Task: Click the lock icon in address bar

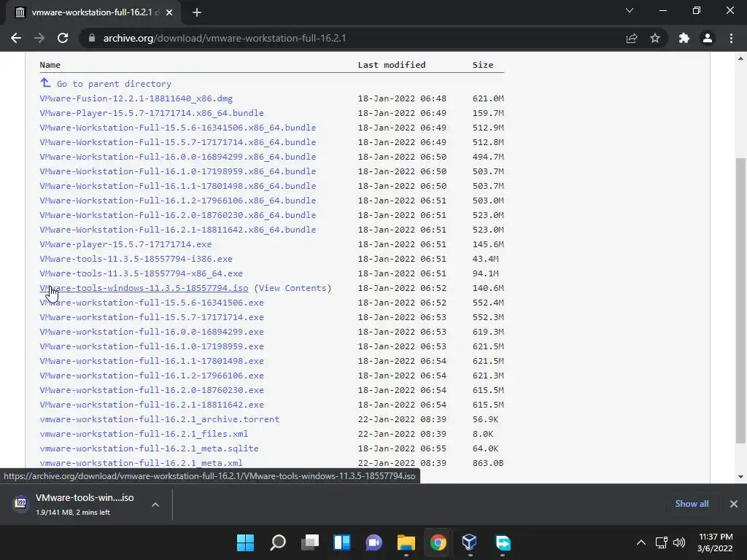Action: pyautogui.click(x=92, y=38)
